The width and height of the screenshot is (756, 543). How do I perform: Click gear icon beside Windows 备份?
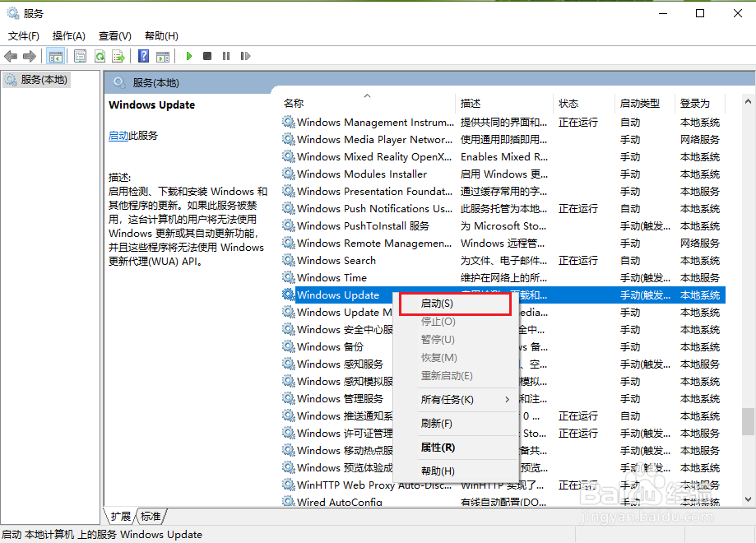288,346
